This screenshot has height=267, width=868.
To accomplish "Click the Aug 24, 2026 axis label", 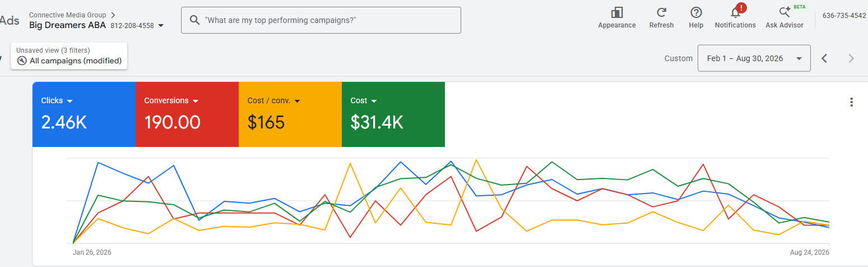I will click(x=809, y=252).
